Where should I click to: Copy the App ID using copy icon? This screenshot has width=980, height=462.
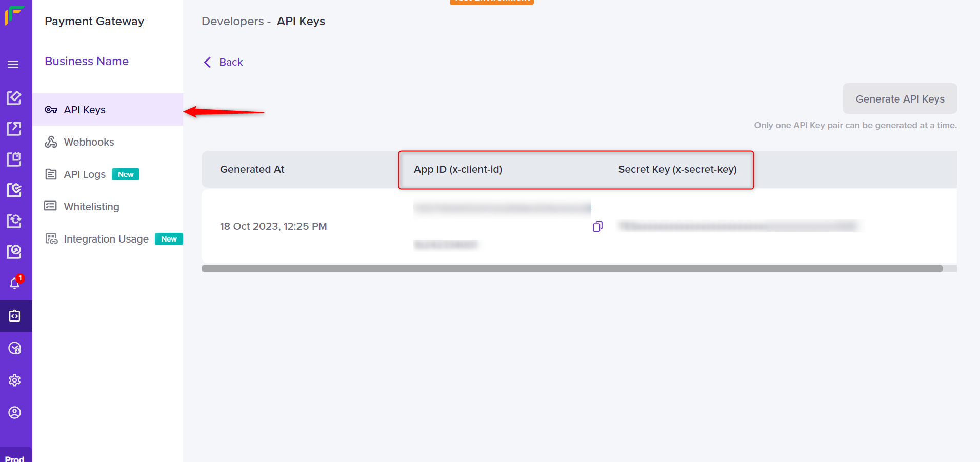click(597, 226)
